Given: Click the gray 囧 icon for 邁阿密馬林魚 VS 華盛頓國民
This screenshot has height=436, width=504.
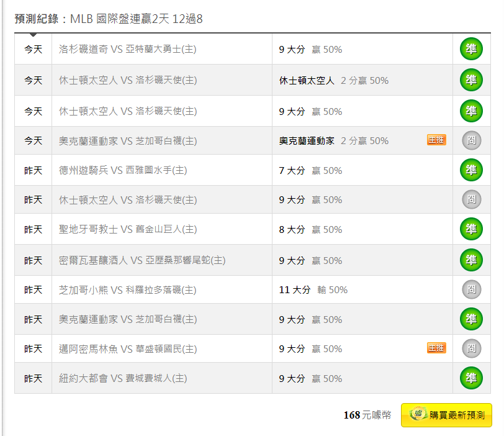Looking at the screenshot, I should coord(472,348).
